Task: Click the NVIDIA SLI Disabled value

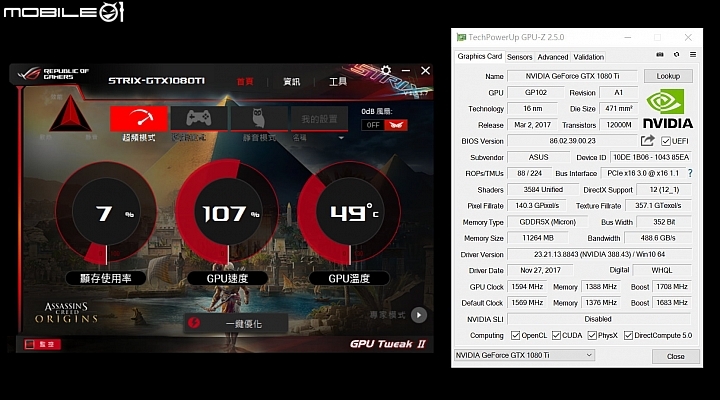Action: [598, 319]
